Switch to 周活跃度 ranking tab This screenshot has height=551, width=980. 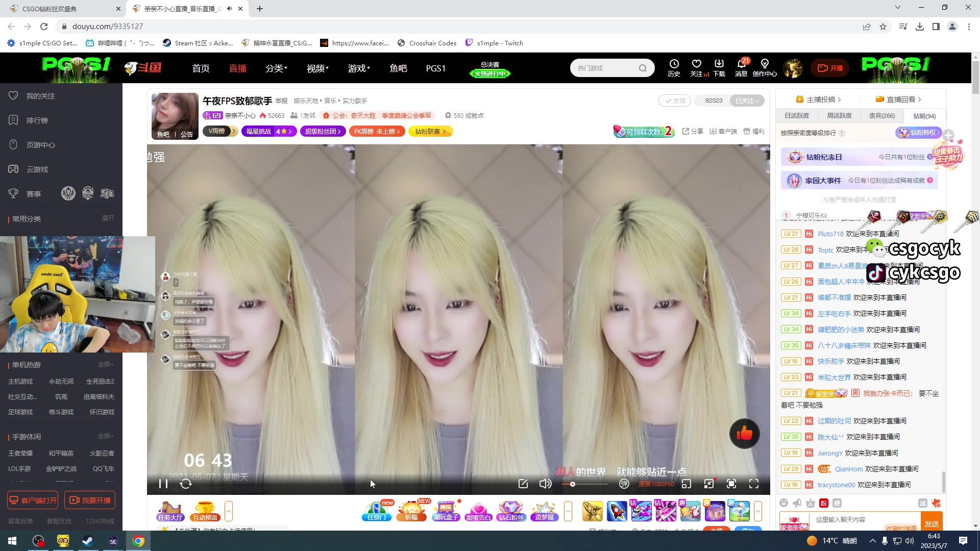(x=839, y=116)
